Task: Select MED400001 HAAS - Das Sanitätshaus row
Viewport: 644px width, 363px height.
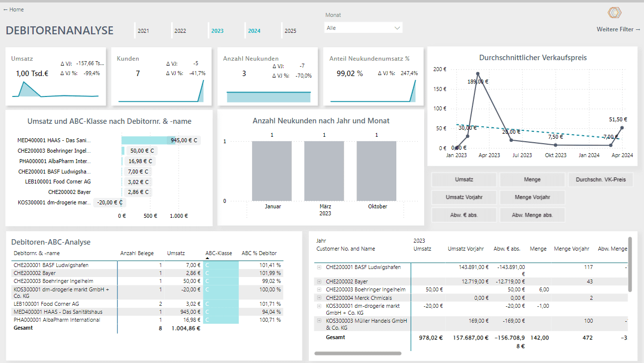Action: tap(147, 312)
